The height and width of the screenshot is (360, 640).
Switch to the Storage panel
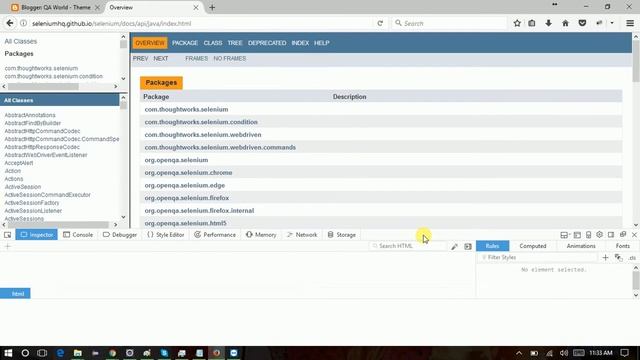click(x=342, y=235)
